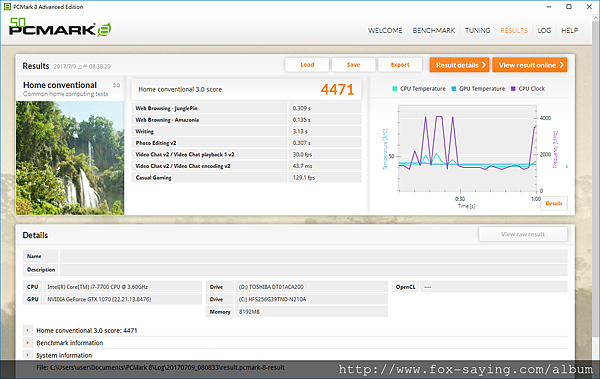Image resolution: width=600 pixels, height=379 pixels.
Task: Select the Writing test row
Action: [x=246, y=131]
